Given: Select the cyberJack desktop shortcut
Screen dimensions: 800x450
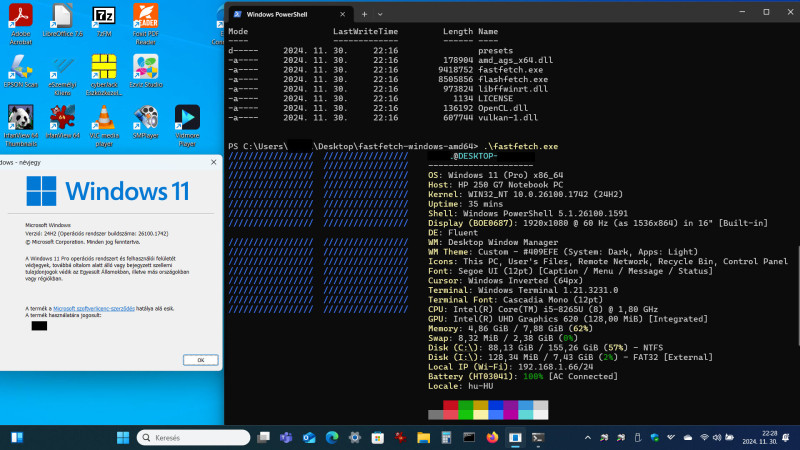Looking at the screenshot, I should tap(104, 75).
